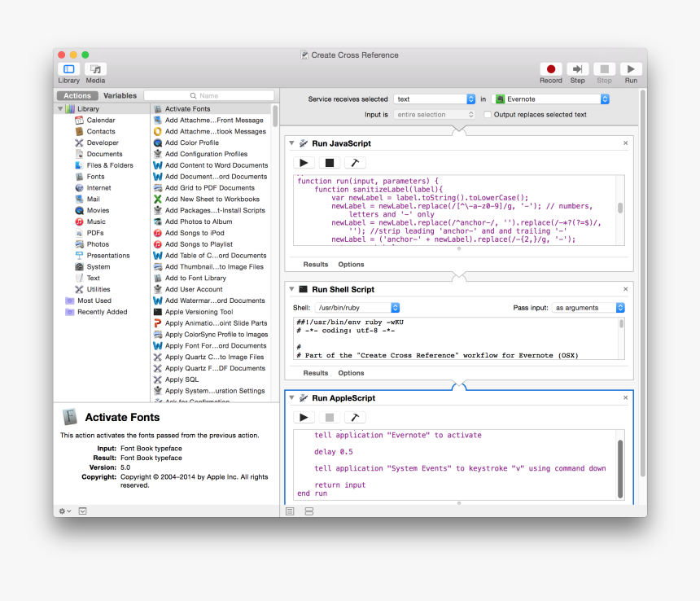Click the actions list scrollbar
Viewport: 700px width, 601px height.
coord(275,116)
